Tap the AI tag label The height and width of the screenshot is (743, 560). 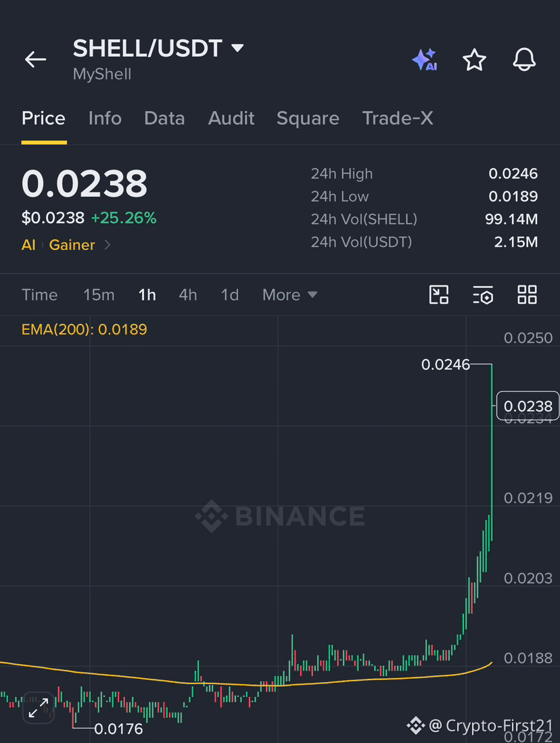point(28,245)
